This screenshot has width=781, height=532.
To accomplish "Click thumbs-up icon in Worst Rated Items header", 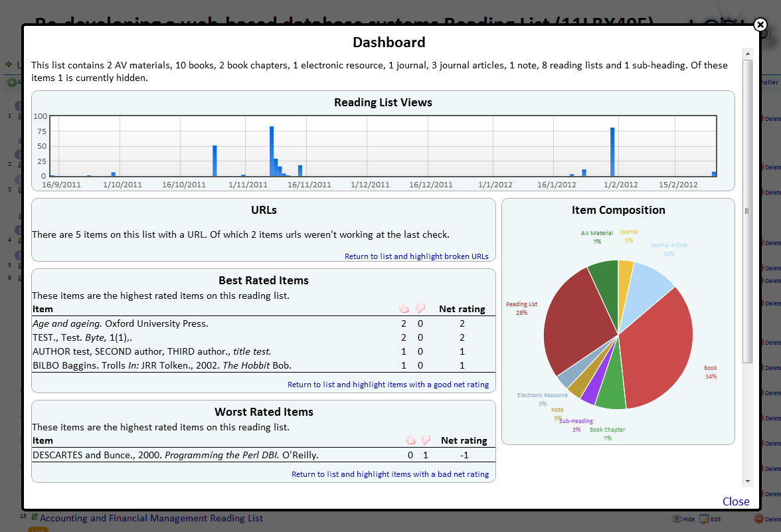I will pos(410,440).
